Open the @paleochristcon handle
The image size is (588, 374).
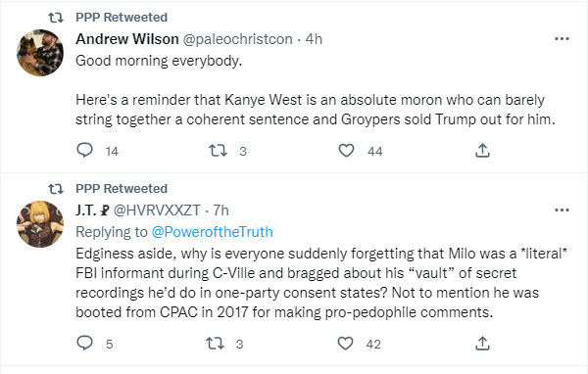coord(238,39)
